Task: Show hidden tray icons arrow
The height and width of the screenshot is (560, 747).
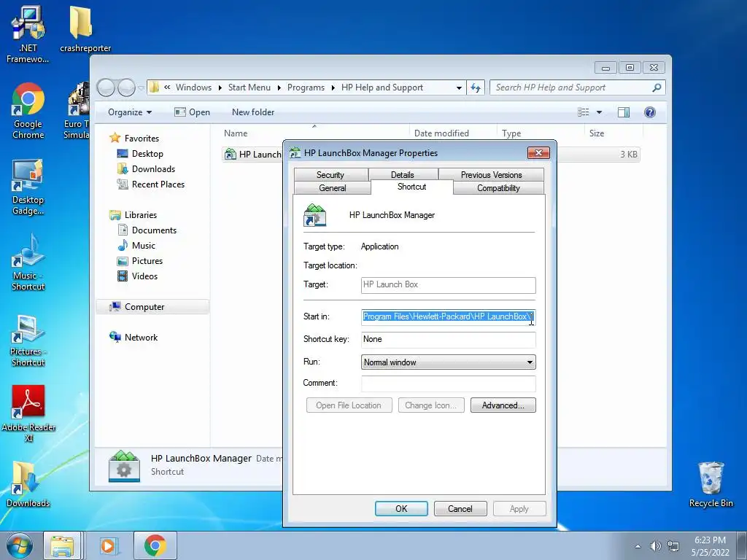Action: [x=638, y=546]
